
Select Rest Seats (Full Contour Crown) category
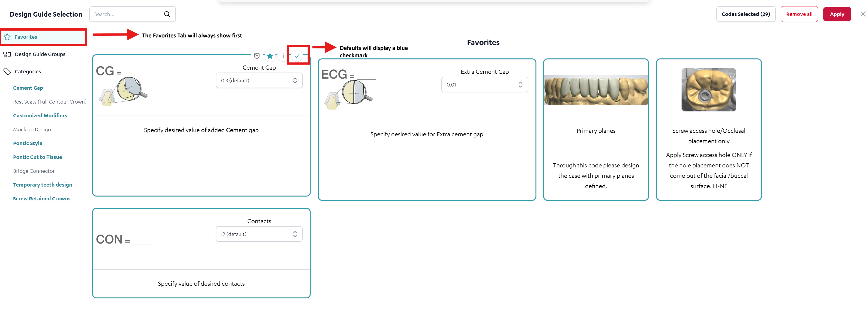point(50,102)
